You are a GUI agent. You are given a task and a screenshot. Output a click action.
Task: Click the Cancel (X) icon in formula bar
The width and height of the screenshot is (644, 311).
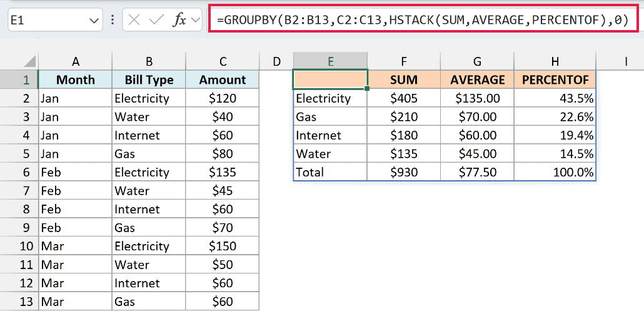point(134,20)
